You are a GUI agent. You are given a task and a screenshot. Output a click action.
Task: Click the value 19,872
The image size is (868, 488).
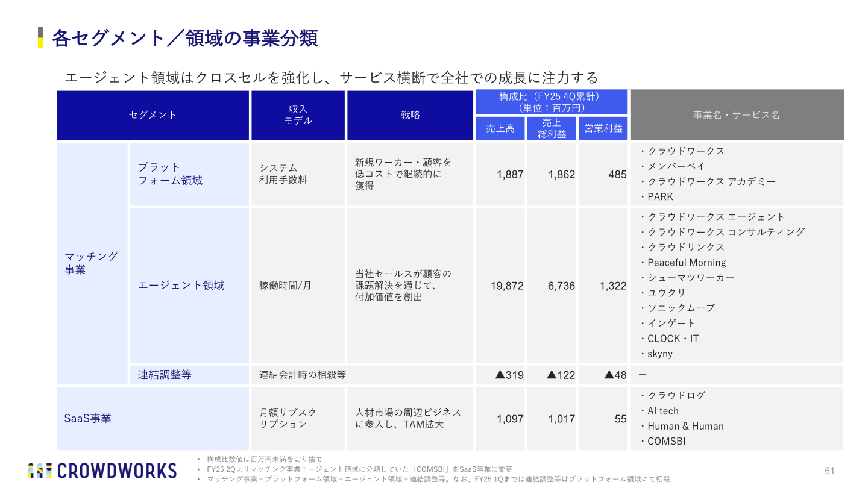[x=507, y=286]
